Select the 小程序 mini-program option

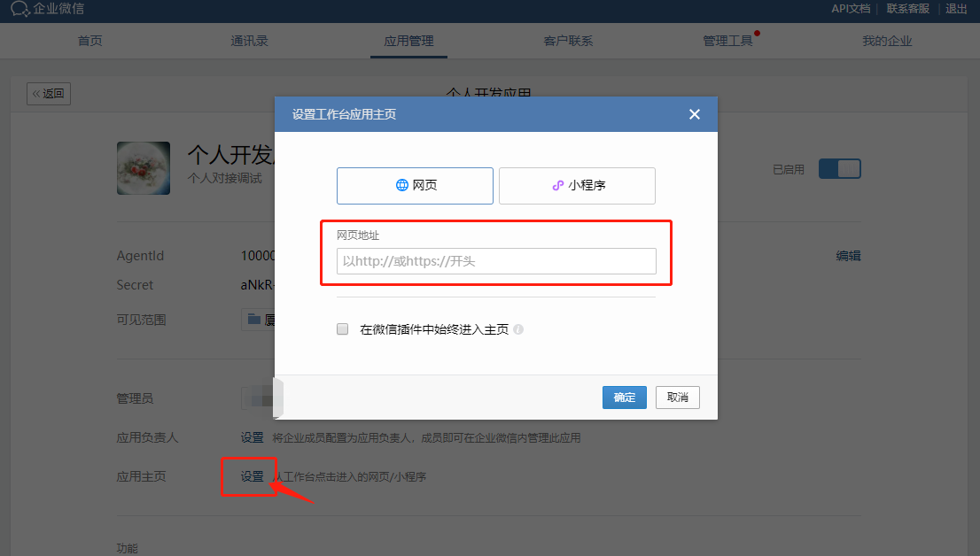(577, 186)
